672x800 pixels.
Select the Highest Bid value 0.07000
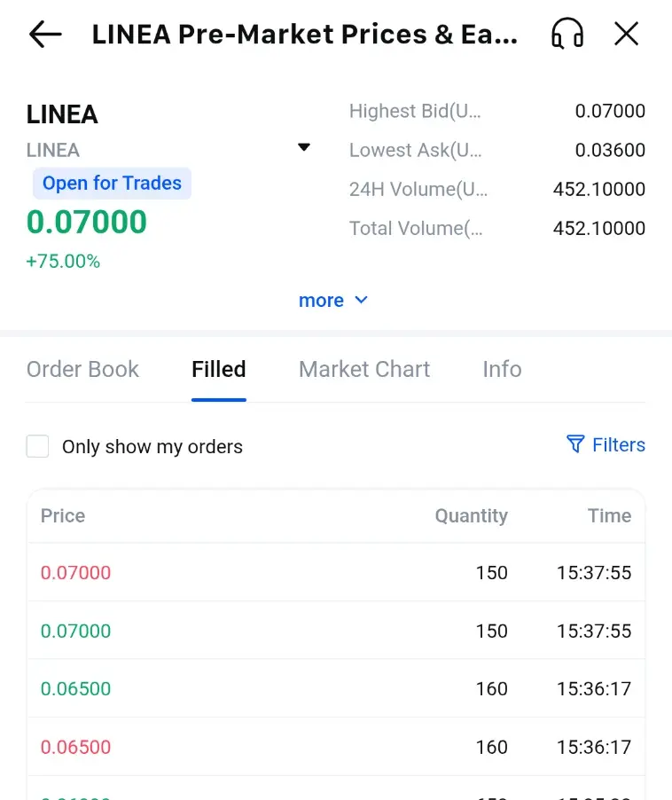pyautogui.click(x=610, y=111)
